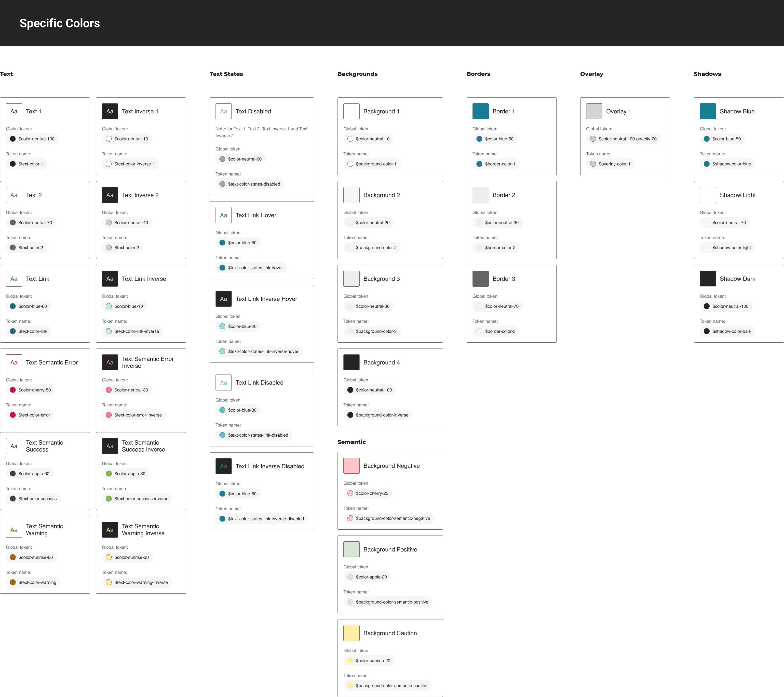Click the Aa sample of Text Link Disabled
The height and width of the screenshot is (697, 784).
tap(224, 382)
